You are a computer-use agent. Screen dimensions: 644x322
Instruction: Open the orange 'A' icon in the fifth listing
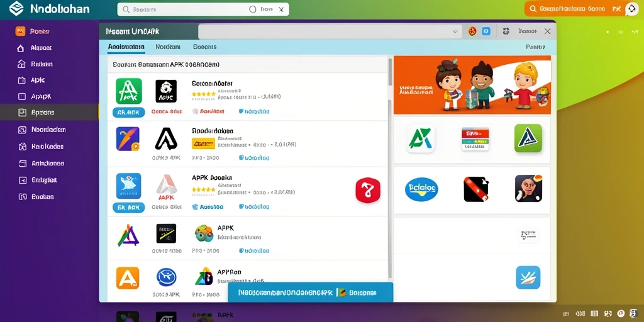[x=128, y=278]
